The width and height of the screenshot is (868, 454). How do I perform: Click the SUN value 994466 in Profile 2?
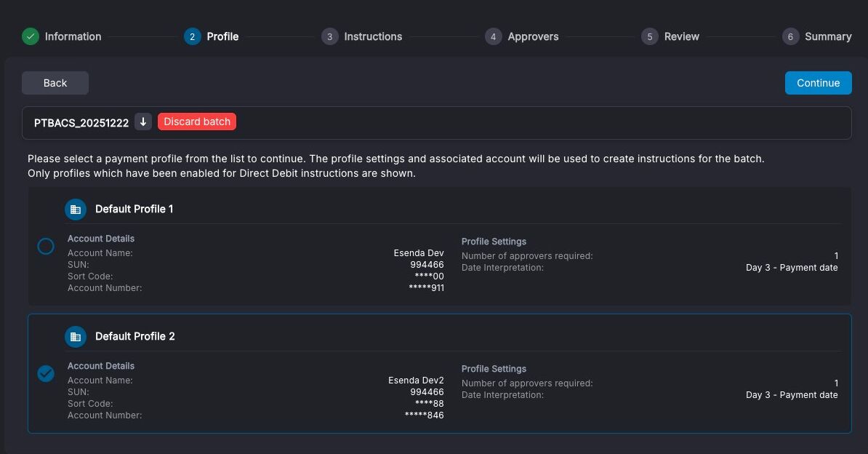(427, 392)
